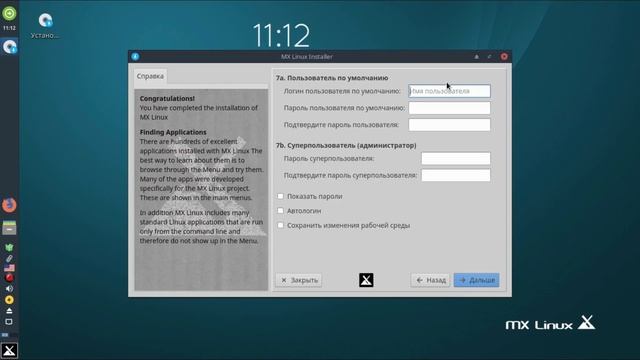
Task: Minimize the installer window via title bar arrow
Action: 476,57
